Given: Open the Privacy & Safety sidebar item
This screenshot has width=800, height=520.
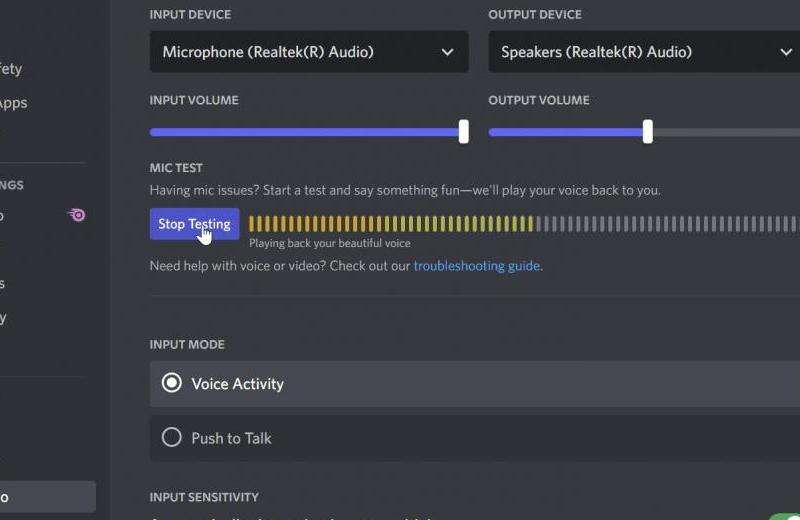Looking at the screenshot, I should point(10,69).
